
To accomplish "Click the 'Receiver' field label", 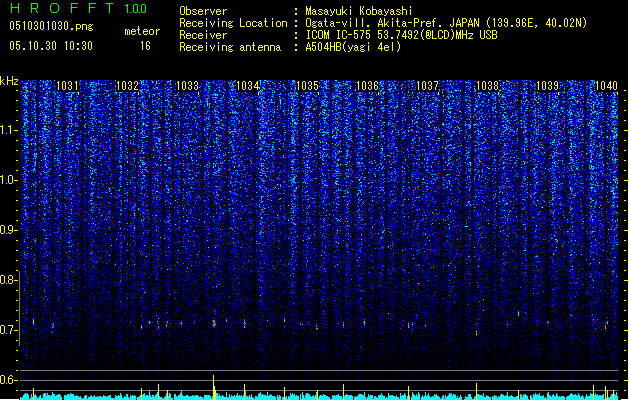I will click(x=203, y=35).
